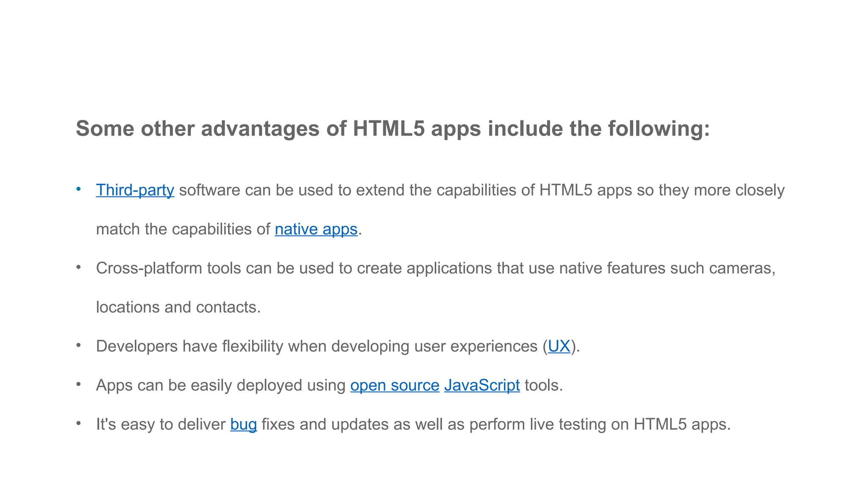
Task: Visit the JavaScript link
Action: 482,385
